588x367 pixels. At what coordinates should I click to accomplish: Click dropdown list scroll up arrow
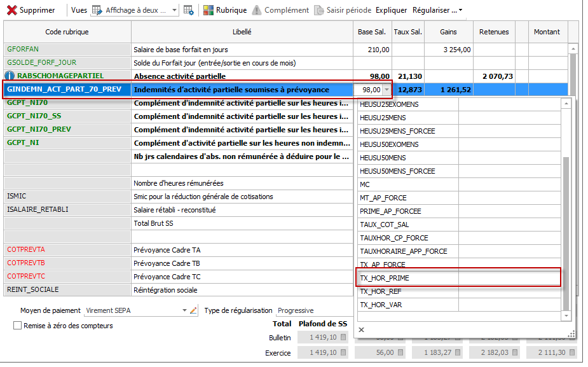pyautogui.click(x=566, y=104)
